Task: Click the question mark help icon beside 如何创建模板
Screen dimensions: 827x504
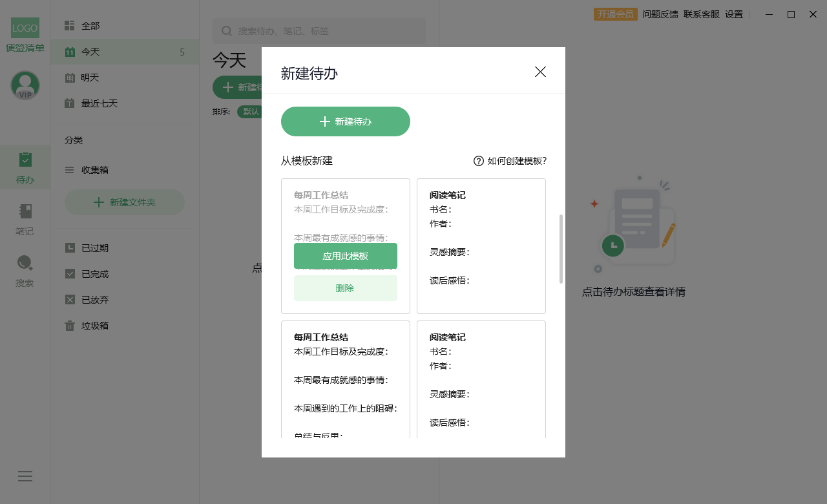Action: pyautogui.click(x=478, y=161)
